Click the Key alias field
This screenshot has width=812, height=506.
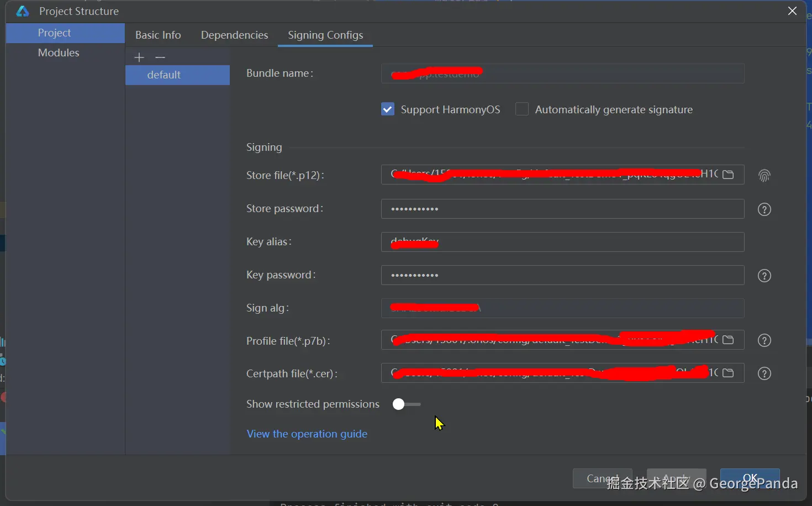tap(562, 242)
